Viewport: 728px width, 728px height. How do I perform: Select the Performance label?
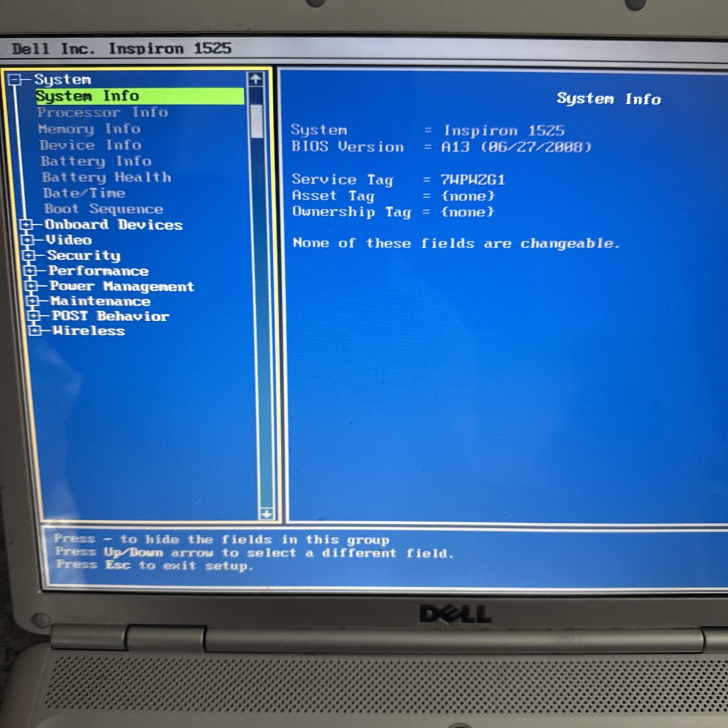[99, 271]
